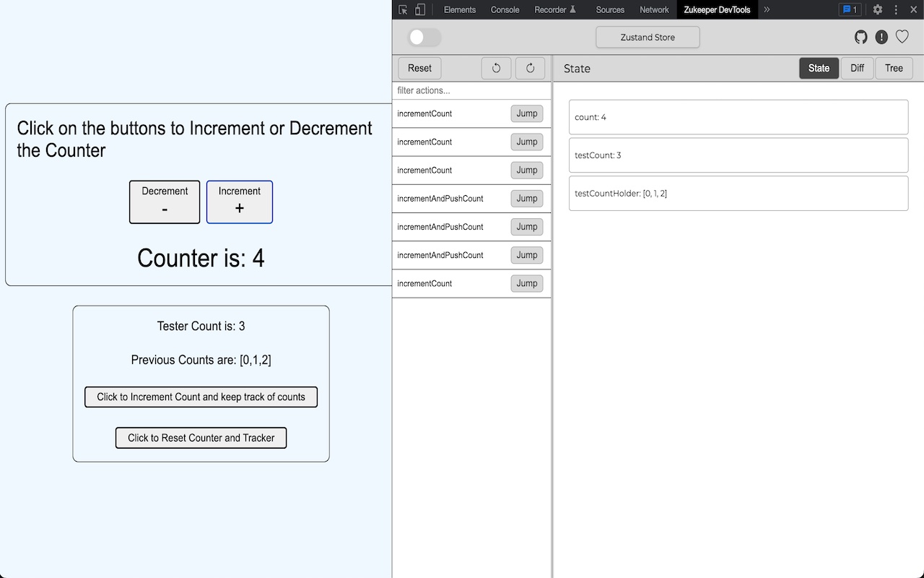Screen dimensions: 924x578
Task: Click the report issue exclamation icon
Action: (x=881, y=36)
